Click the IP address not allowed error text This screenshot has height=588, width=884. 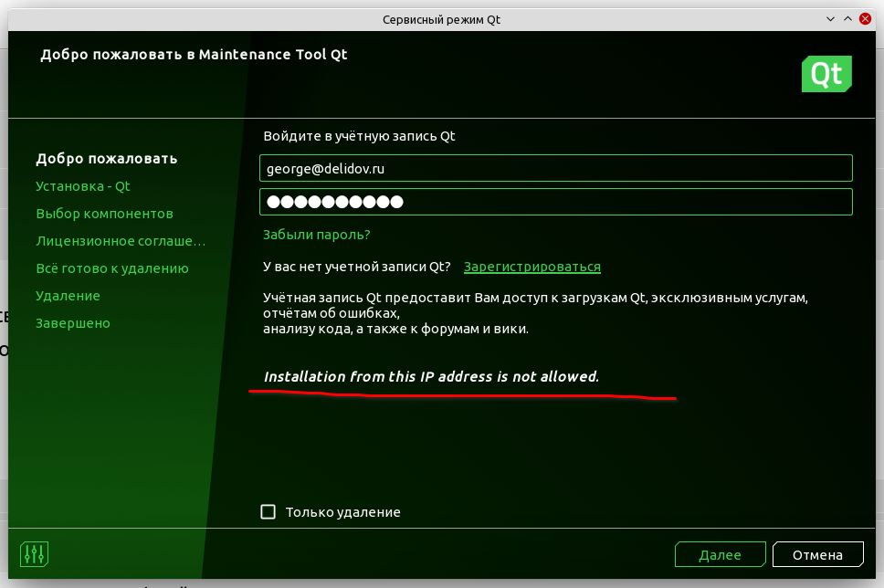pos(431,376)
